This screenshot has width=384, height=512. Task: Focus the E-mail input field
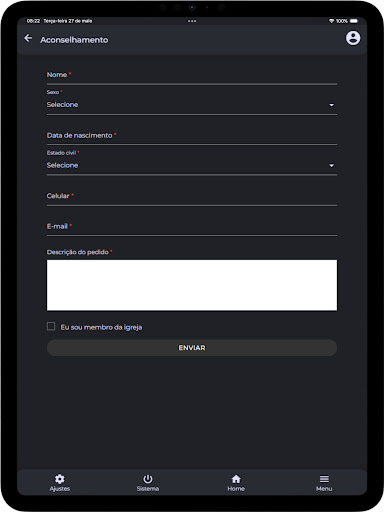192,227
